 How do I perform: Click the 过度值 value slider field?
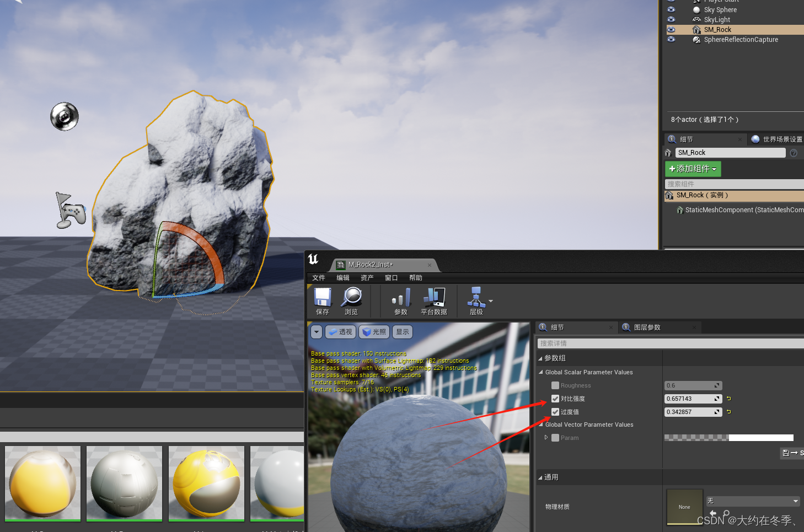coord(693,412)
